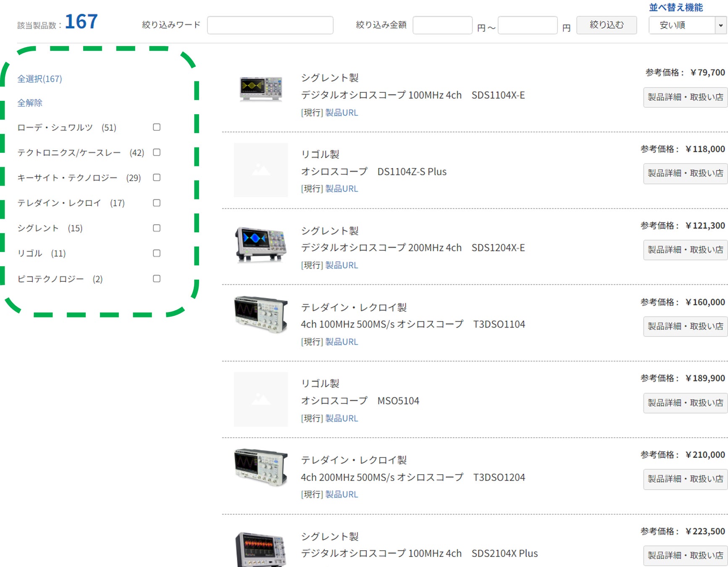The width and height of the screenshot is (728, 567).
Task: Click 製品詳細・取扱い店 button for T3DSO1104
Action: [x=686, y=326]
